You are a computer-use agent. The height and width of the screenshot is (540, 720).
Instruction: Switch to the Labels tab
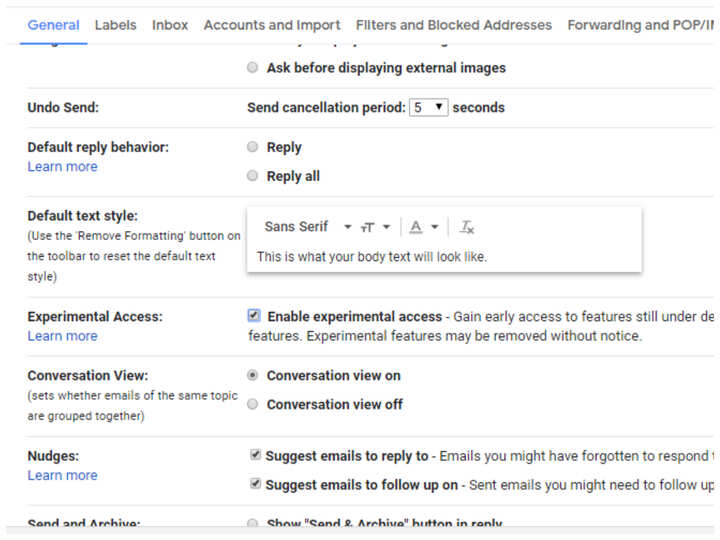click(115, 25)
